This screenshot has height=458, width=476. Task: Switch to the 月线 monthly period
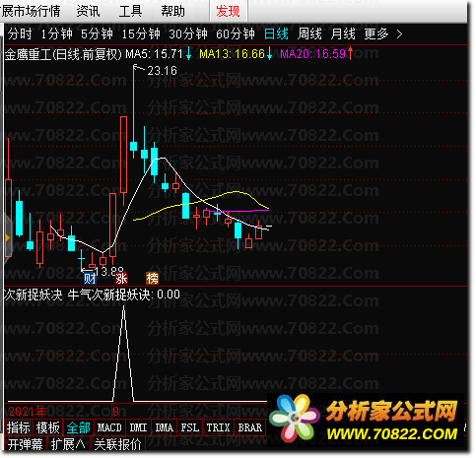point(343,34)
